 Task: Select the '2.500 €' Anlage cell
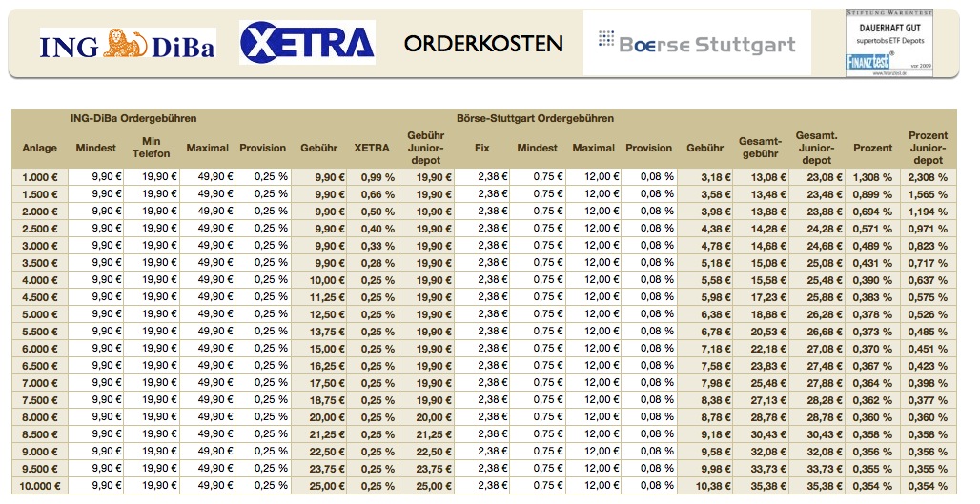point(40,229)
